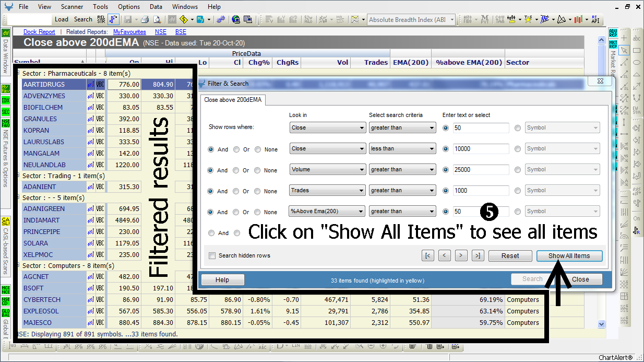644x362 pixels.
Task: Open the Options menu
Action: (129, 7)
